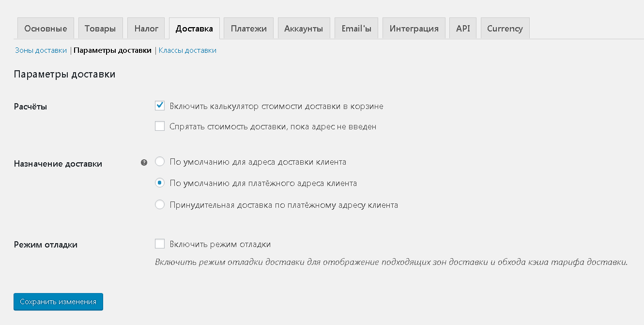This screenshot has width=644, height=325.
Task: Enable Спрятать стоимость доставки checkbox
Action: click(x=160, y=126)
